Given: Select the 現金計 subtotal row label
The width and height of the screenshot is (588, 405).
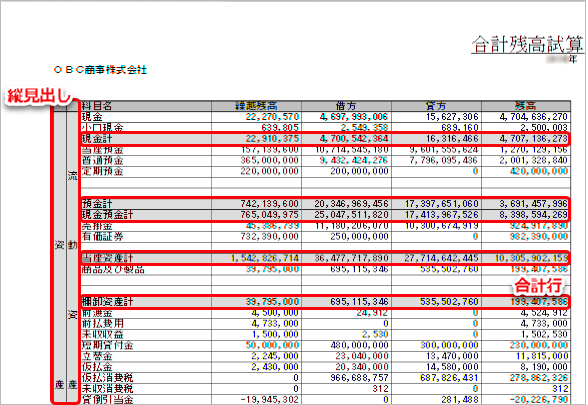Looking at the screenshot, I should pos(97,139).
